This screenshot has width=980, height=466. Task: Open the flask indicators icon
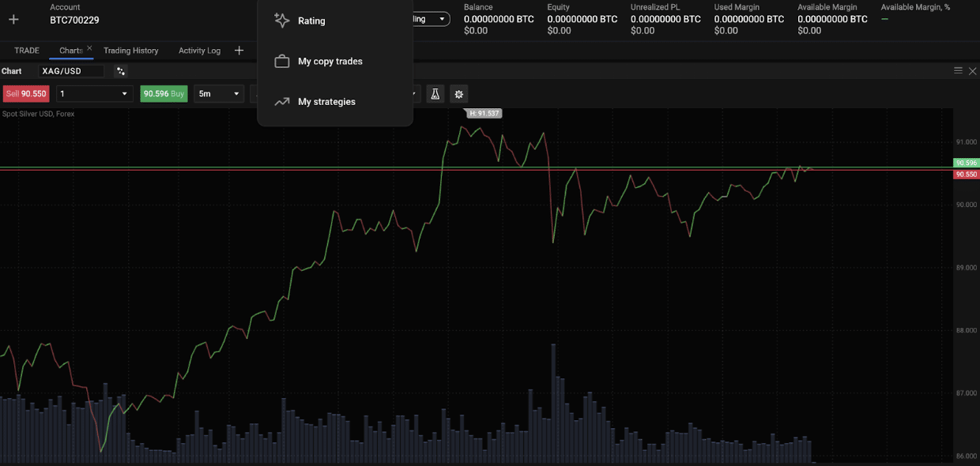pos(435,94)
